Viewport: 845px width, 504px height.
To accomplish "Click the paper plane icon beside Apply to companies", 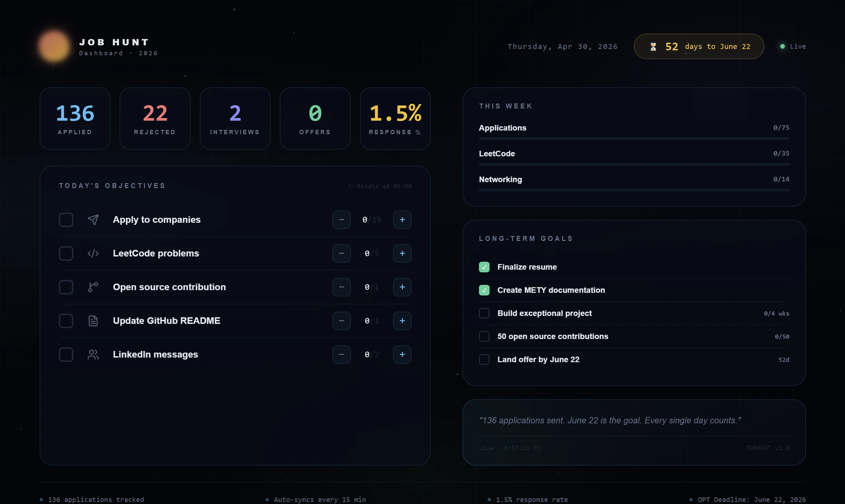I will pos(93,220).
